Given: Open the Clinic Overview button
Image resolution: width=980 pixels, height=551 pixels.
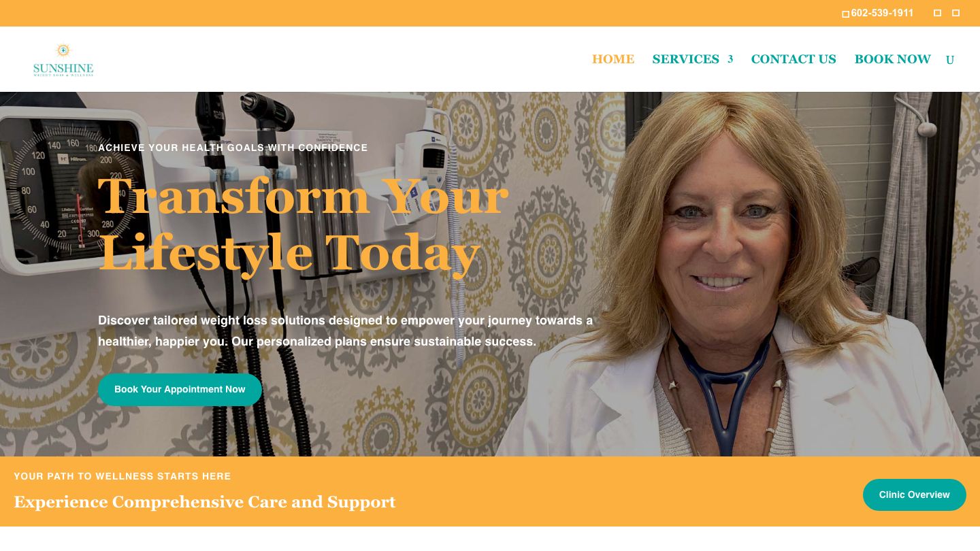Looking at the screenshot, I should (x=914, y=495).
